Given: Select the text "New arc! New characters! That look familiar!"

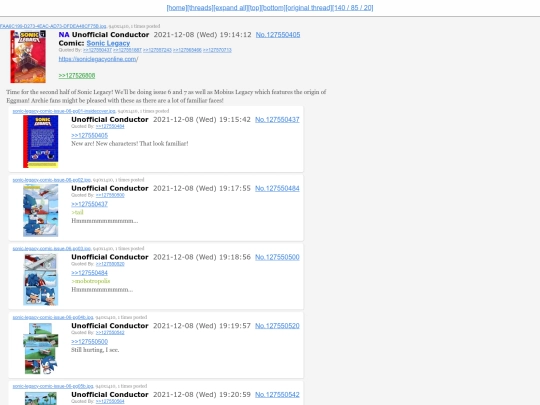Looking at the screenshot, I should 130,144.
